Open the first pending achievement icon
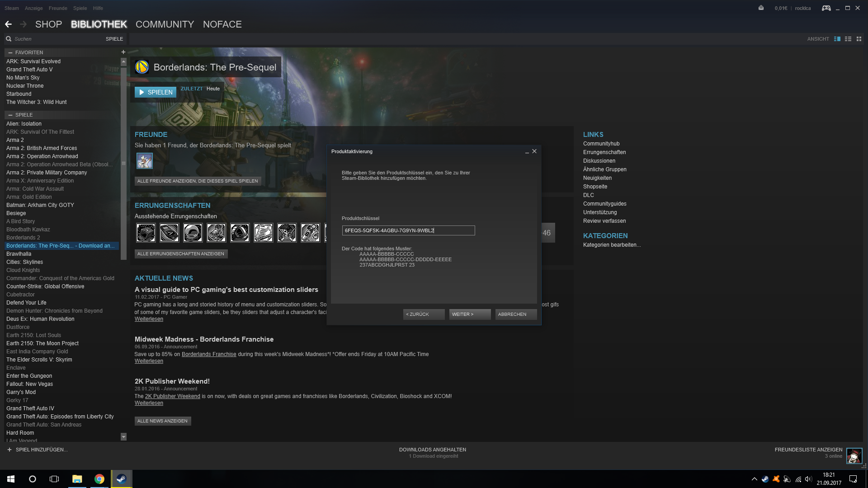The width and height of the screenshot is (868, 488). tap(146, 233)
